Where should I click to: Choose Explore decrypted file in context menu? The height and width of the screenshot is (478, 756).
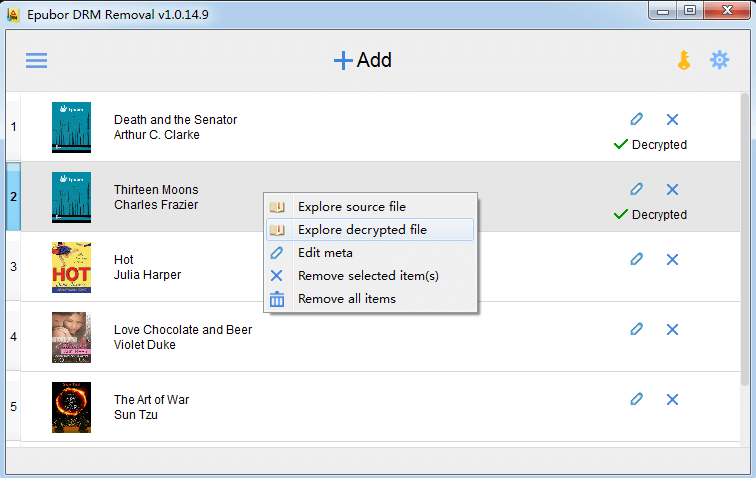coord(370,230)
